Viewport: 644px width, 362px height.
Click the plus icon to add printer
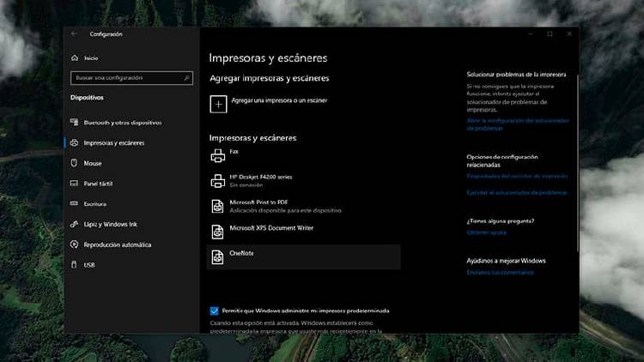pyautogui.click(x=218, y=103)
